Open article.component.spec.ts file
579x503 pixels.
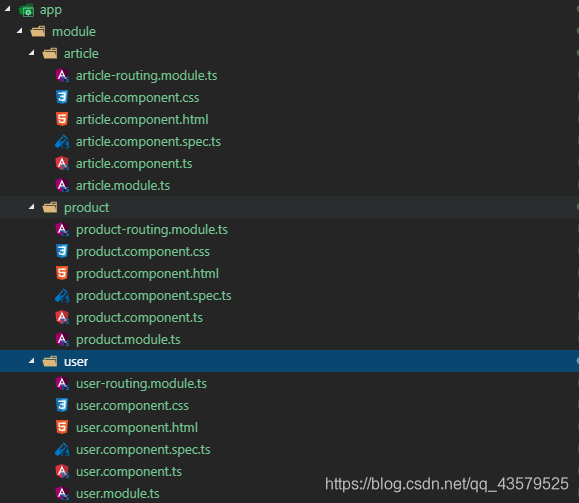(148, 142)
